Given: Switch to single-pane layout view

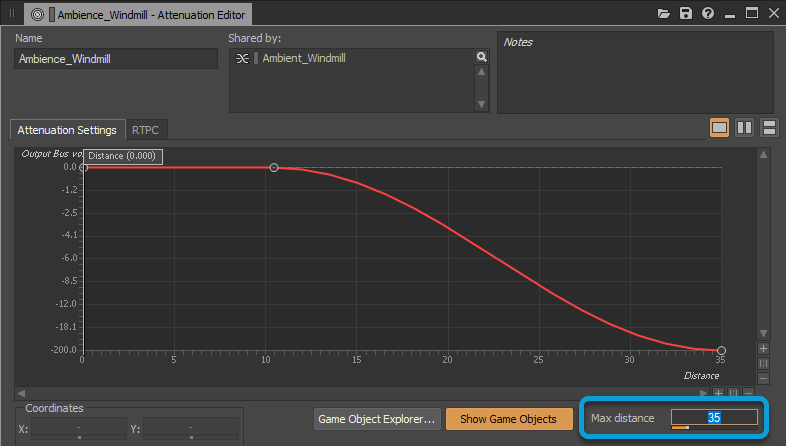Looking at the screenshot, I should (719, 128).
